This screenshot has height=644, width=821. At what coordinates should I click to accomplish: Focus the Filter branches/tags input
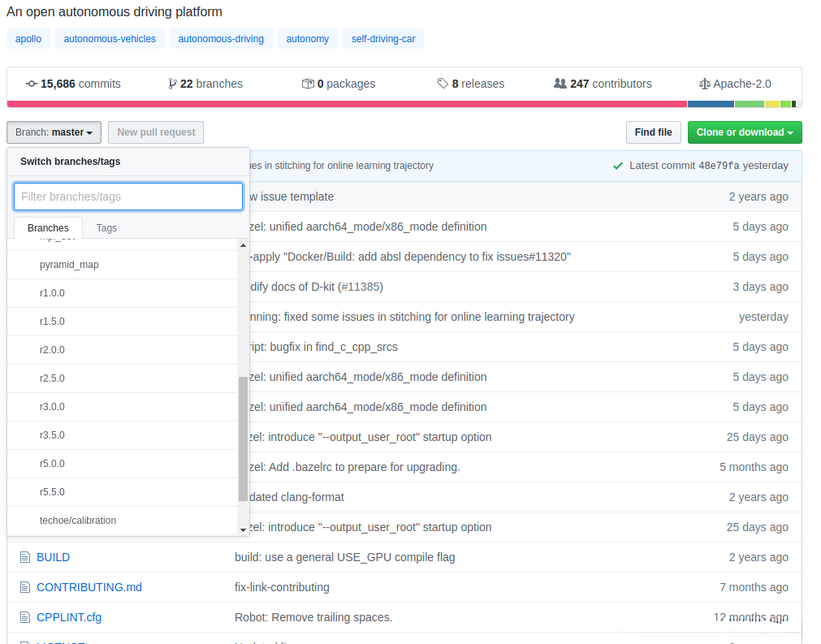(x=128, y=197)
